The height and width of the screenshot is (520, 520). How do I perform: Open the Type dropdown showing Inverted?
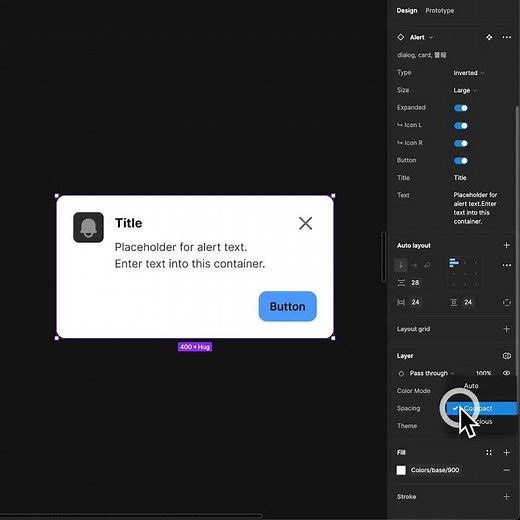point(468,73)
